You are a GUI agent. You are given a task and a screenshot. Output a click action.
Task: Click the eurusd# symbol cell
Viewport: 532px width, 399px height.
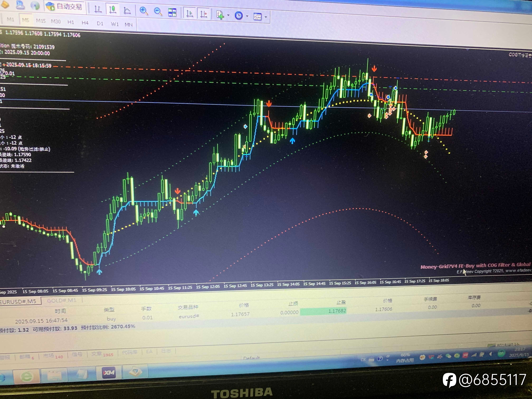point(189,316)
